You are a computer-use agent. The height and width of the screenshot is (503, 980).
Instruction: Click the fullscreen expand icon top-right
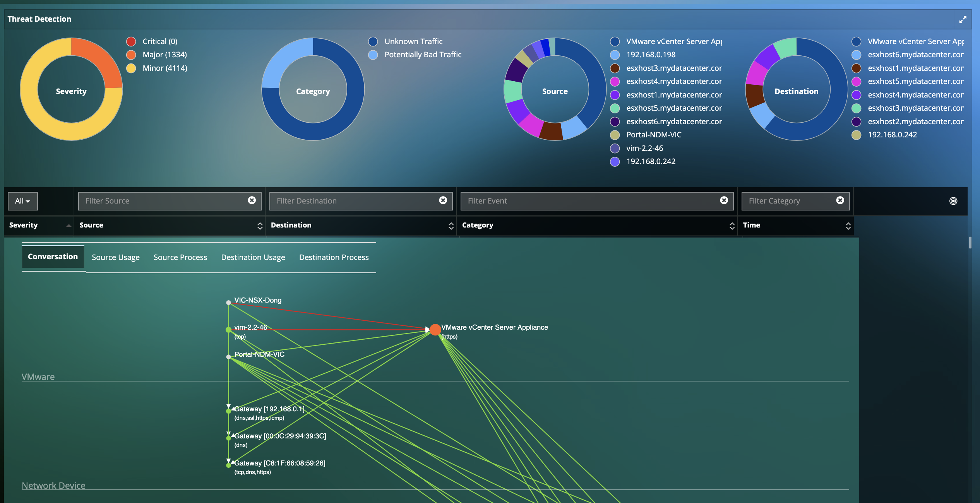tap(963, 19)
